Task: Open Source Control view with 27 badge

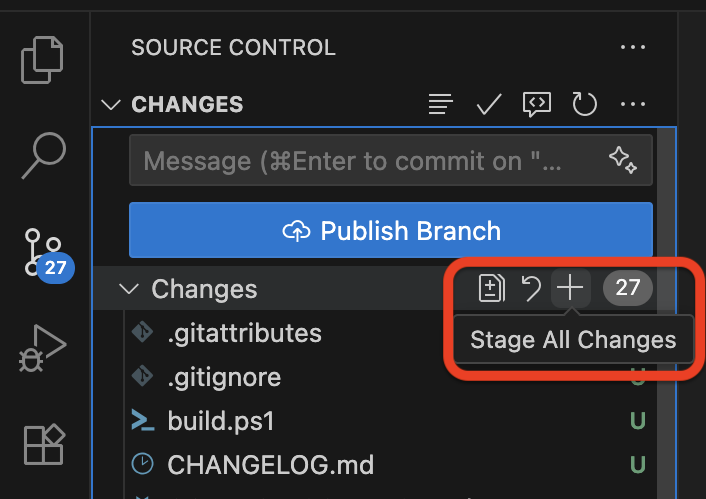Action: [43, 251]
